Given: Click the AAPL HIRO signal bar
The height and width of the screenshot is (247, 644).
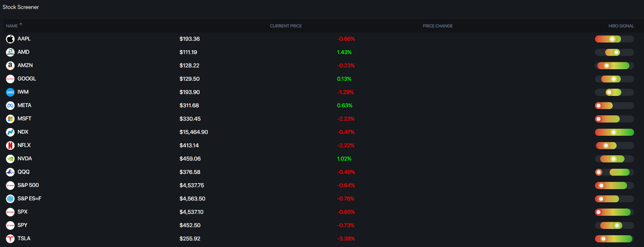Looking at the screenshot, I should coord(615,39).
